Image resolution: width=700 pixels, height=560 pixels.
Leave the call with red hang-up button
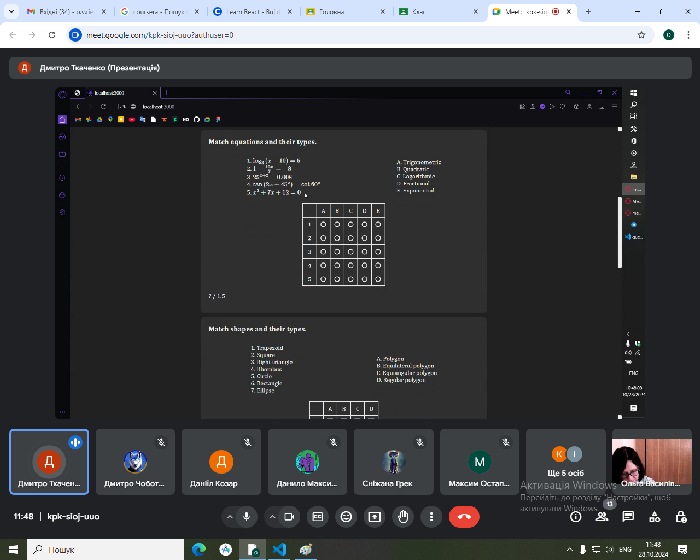click(463, 516)
